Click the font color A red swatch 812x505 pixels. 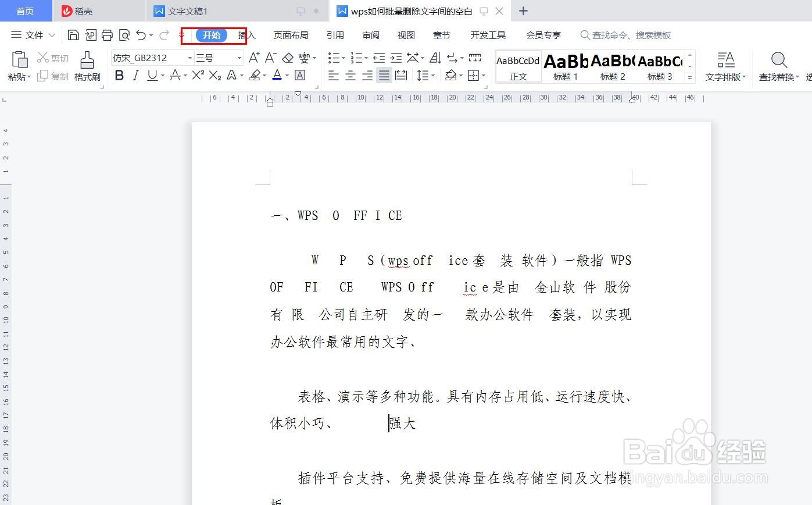click(x=277, y=75)
